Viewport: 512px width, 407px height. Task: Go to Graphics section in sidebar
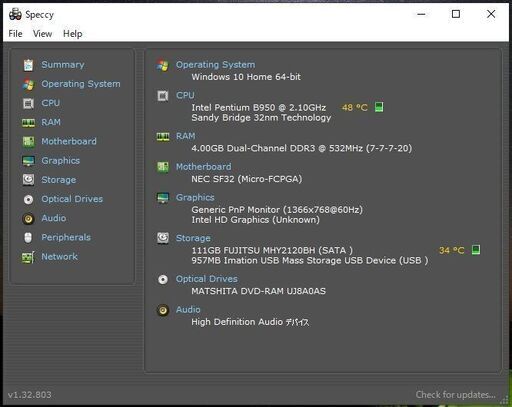click(x=61, y=161)
